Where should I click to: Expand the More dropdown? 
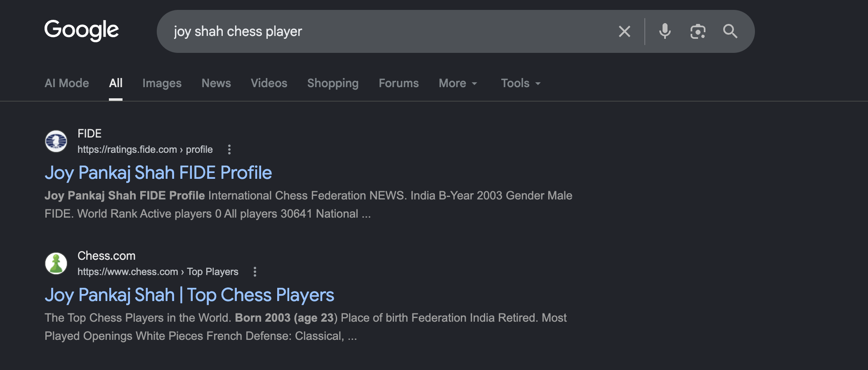(x=458, y=83)
